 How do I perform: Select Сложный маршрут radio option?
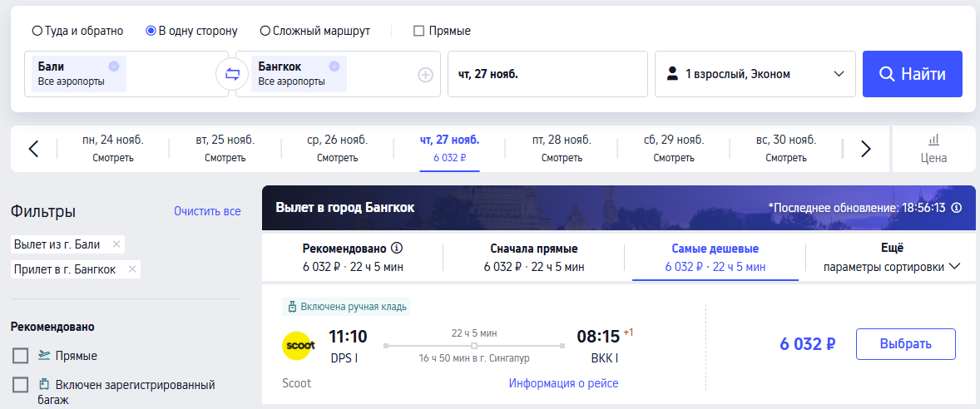(x=315, y=31)
